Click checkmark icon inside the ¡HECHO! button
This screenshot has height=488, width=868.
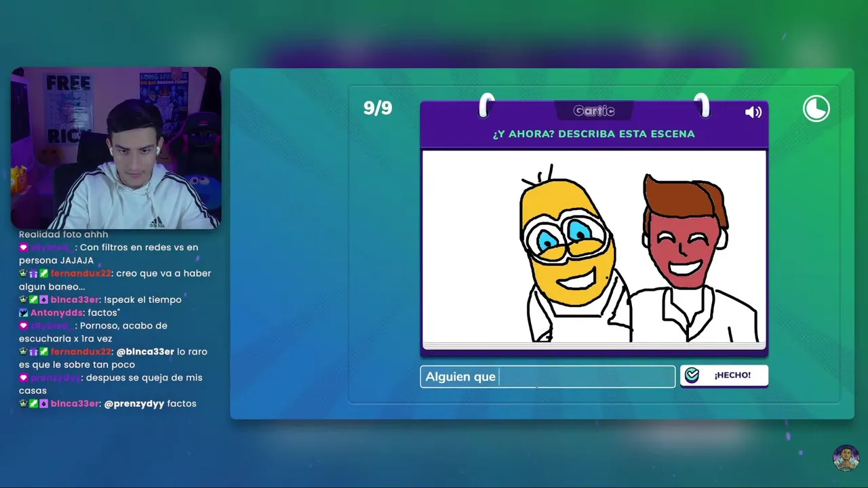[x=692, y=375]
